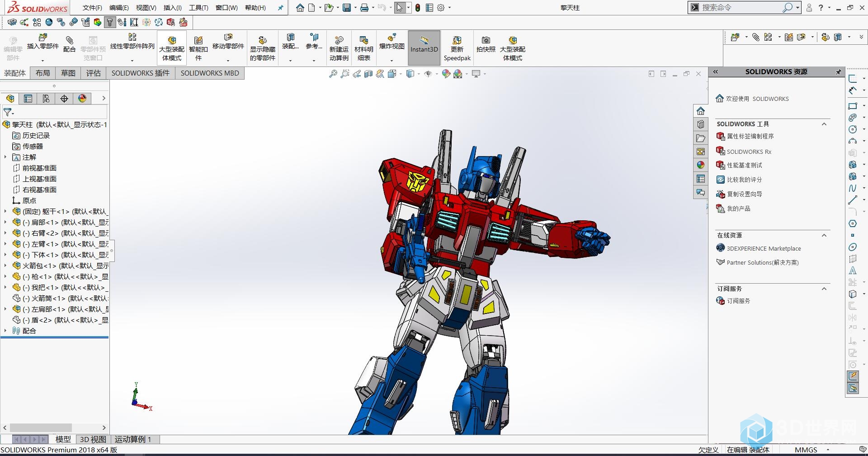868x456 pixels.
Task: Open DimXpertManager crosshair tab icon
Action: (64, 99)
